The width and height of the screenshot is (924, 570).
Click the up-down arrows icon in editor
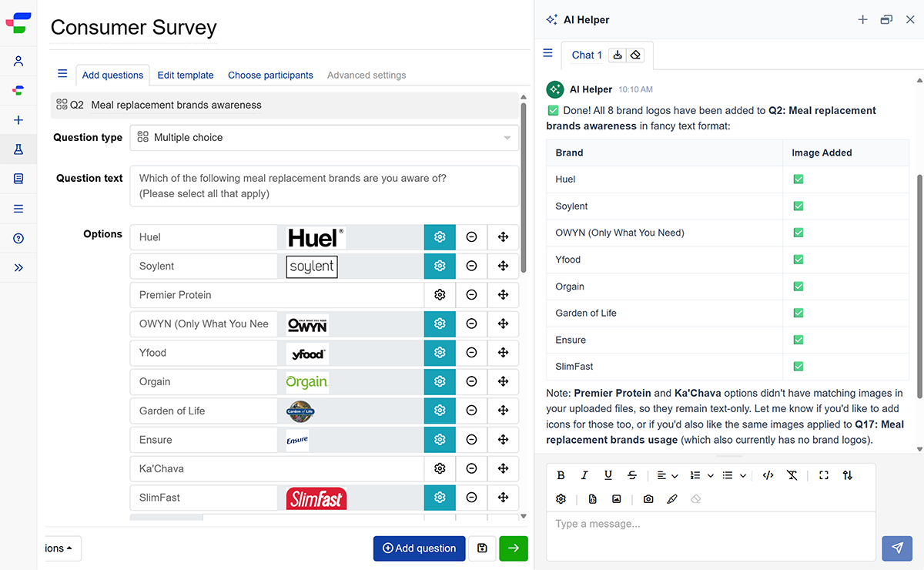[848, 475]
